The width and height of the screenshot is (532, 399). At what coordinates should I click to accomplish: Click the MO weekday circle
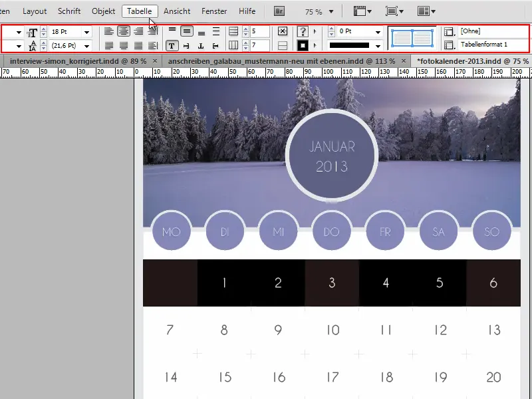(x=172, y=231)
